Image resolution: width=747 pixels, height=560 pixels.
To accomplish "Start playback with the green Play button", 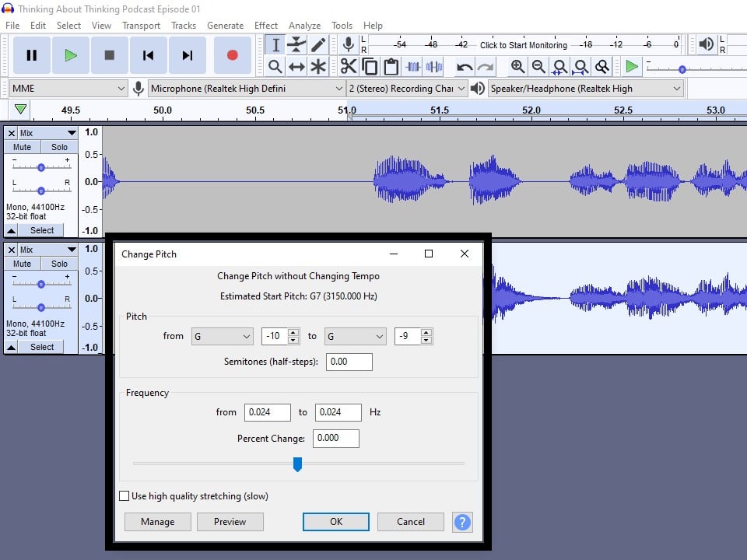I will [71, 55].
